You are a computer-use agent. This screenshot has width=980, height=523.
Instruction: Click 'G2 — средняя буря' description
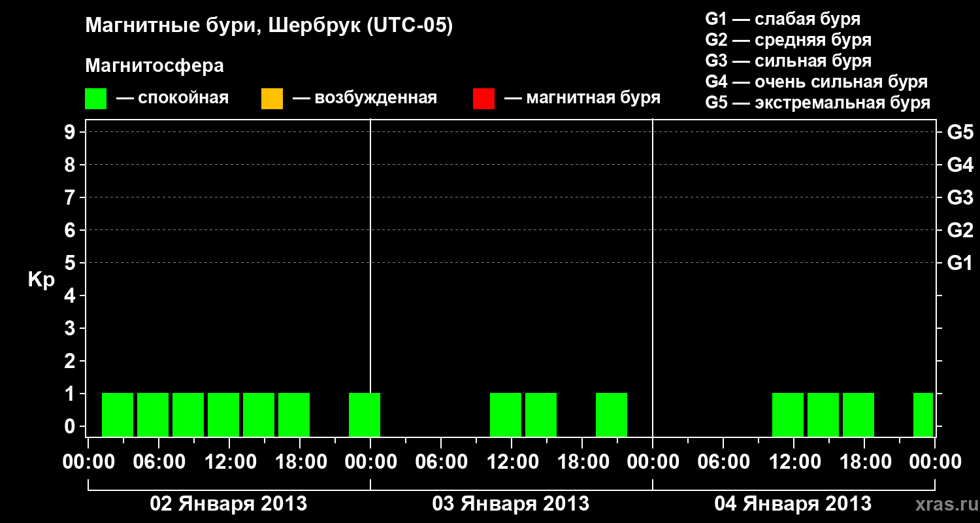tap(788, 40)
